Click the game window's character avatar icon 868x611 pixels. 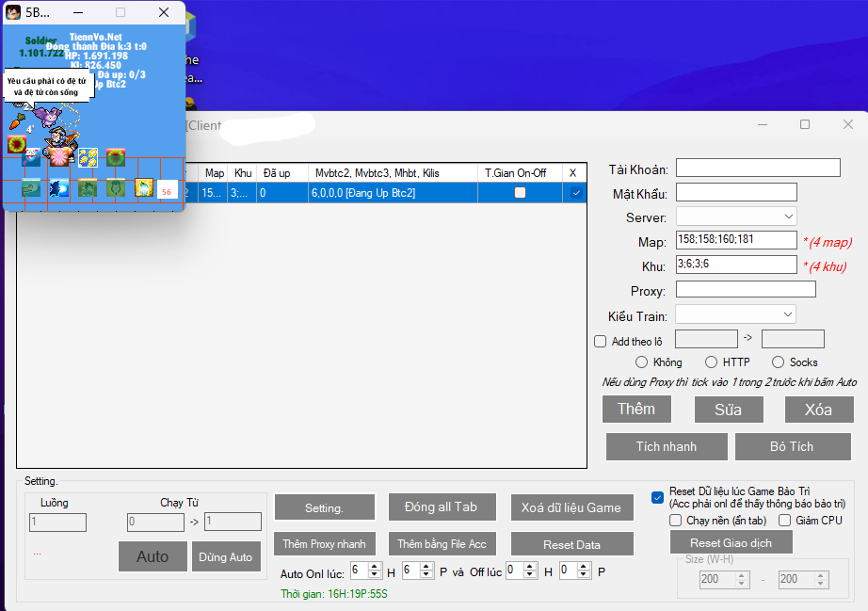click(14, 13)
